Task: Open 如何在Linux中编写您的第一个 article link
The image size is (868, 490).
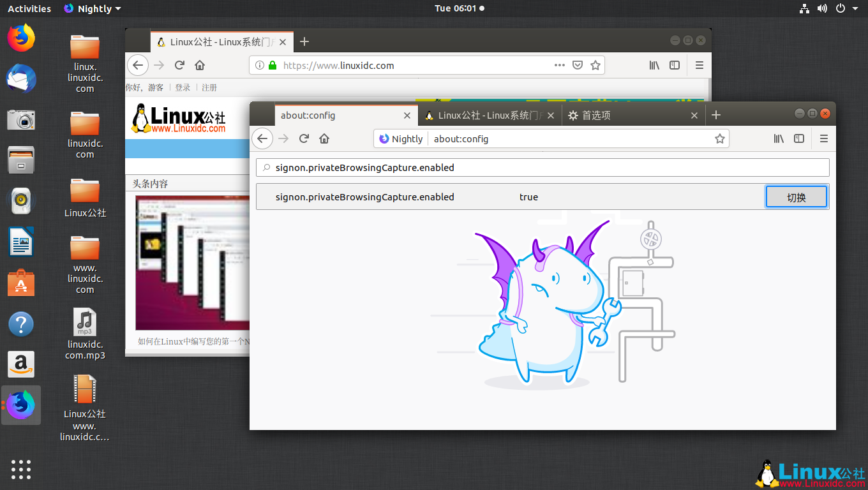Action: (x=193, y=341)
